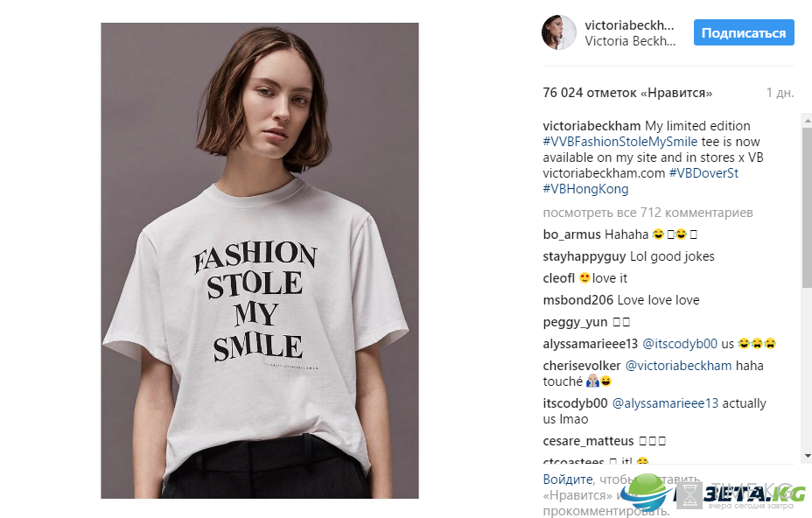The image size is (812, 518).
Task: Open the #VVBFashionStoleMySmile hashtag
Action: pyautogui.click(x=619, y=142)
